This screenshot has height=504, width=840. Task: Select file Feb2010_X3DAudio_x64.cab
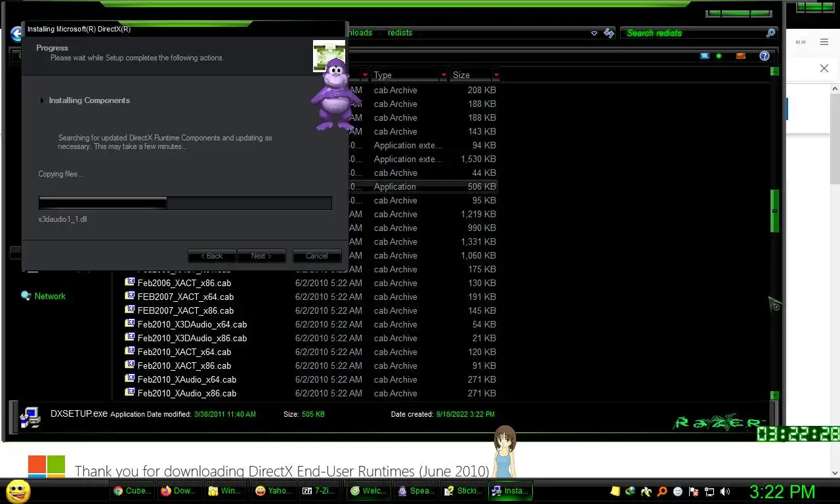[x=192, y=324]
